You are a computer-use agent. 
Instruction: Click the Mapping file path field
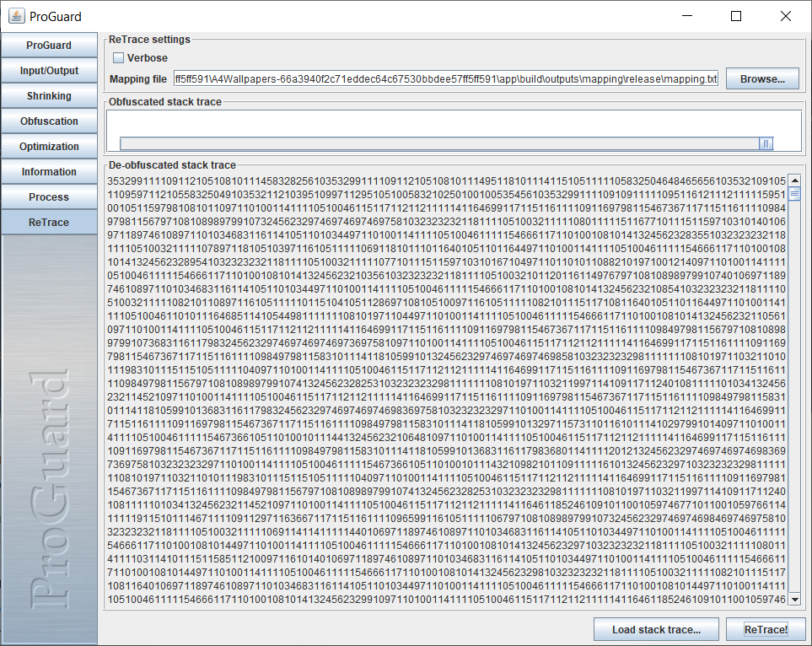tap(446, 79)
